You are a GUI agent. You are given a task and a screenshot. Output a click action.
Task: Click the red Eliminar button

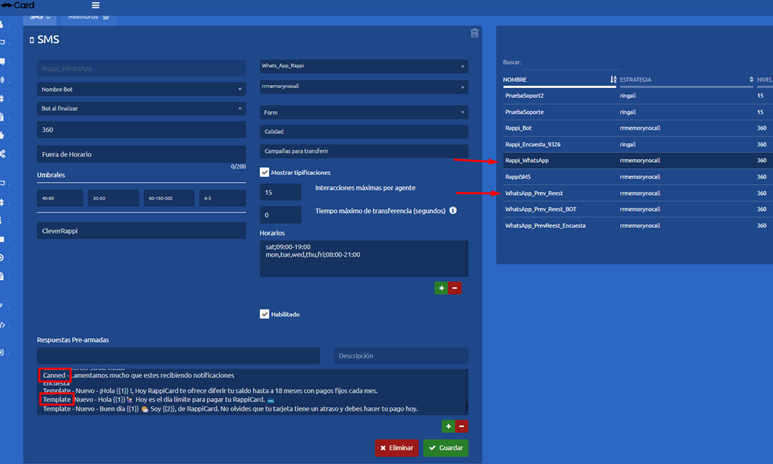tap(397, 448)
